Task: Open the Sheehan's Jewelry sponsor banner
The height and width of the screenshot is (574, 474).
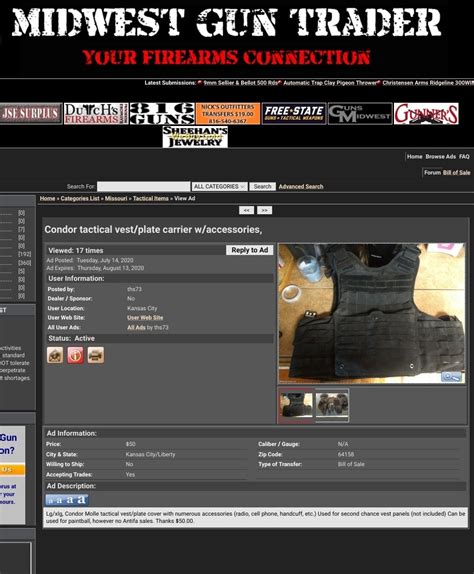Action: click(195, 137)
